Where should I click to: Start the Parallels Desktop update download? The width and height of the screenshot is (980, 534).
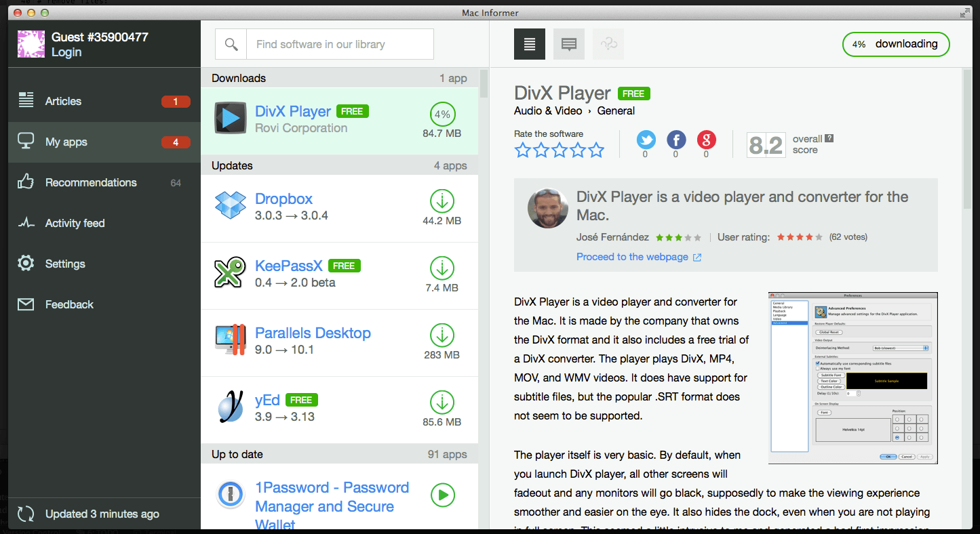click(x=442, y=335)
